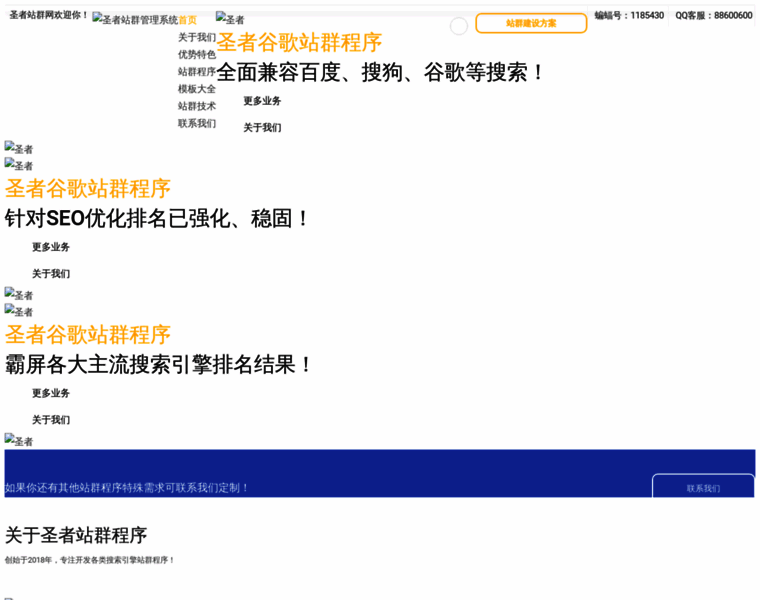Select the 优势特色 navigation item
Screen dimensions: 760x600
pyautogui.click(x=197, y=54)
